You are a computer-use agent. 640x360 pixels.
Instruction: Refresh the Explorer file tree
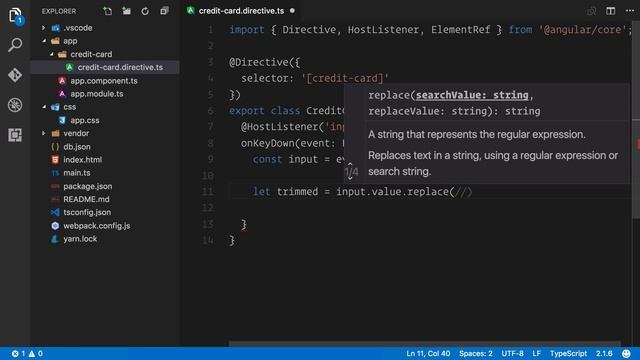(x=145, y=11)
